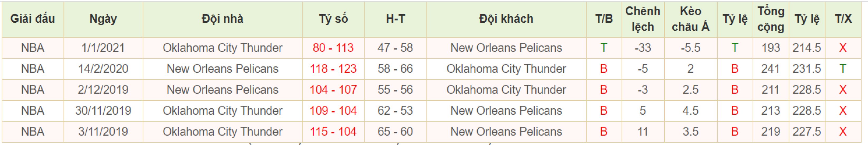868x145 pixels.
Task: Select the -33 difference cell
Action: (642, 48)
